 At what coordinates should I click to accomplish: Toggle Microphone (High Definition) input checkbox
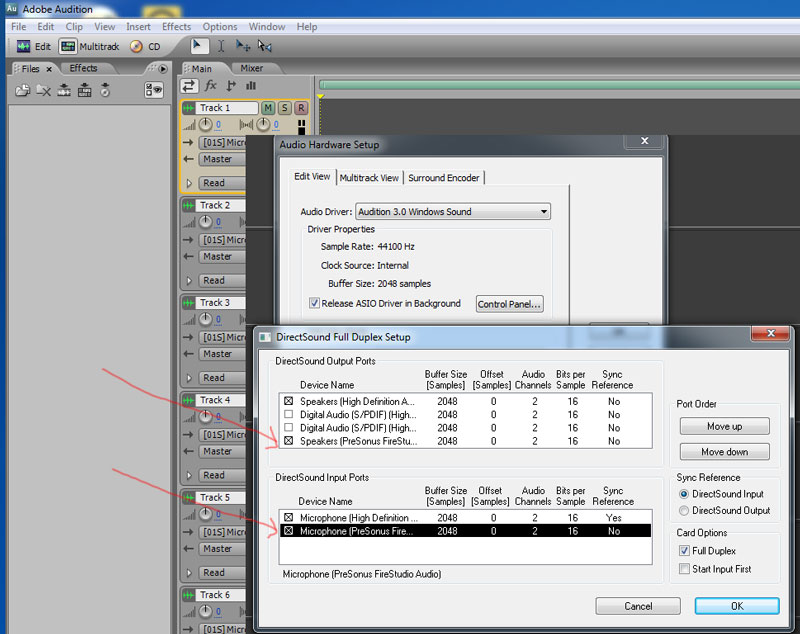pyautogui.click(x=289, y=517)
